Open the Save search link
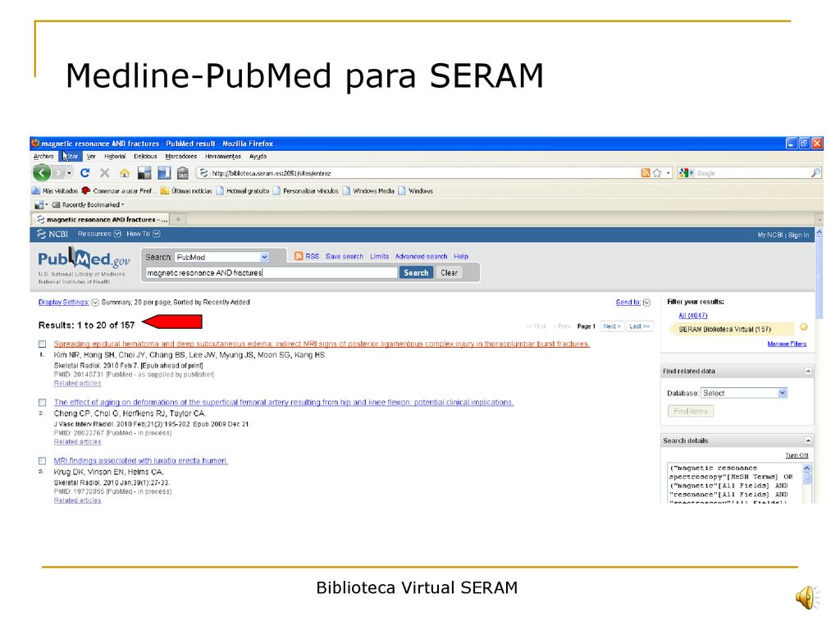The width and height of the screenshot is (840, 630). click(x=345, y=257)
